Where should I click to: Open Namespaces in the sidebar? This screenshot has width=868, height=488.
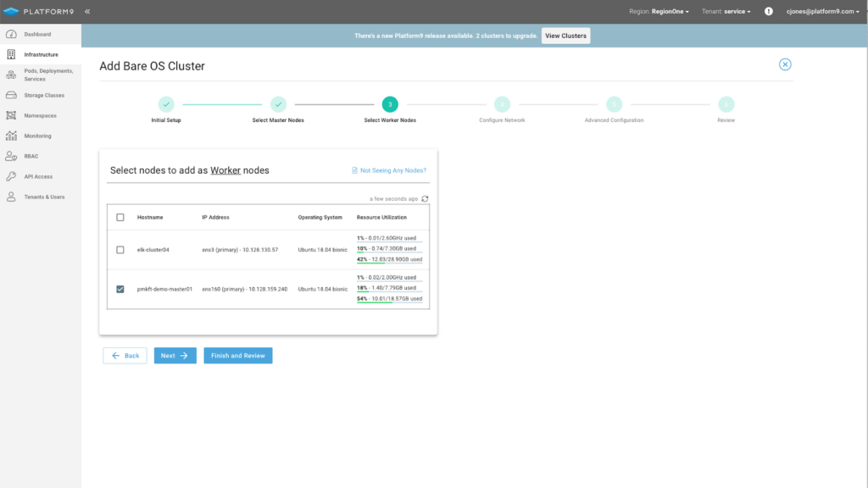coord(41,115)
